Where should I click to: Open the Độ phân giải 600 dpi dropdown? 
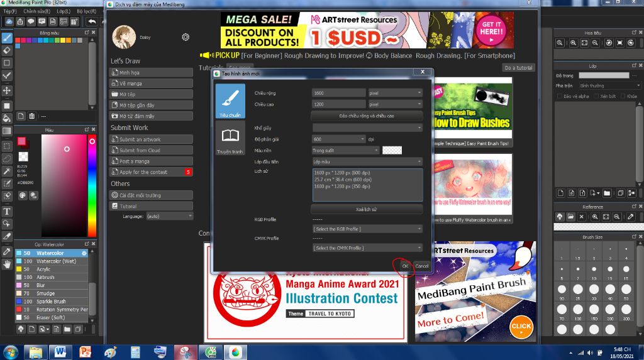pyautogui.click(x=338, y=139)
